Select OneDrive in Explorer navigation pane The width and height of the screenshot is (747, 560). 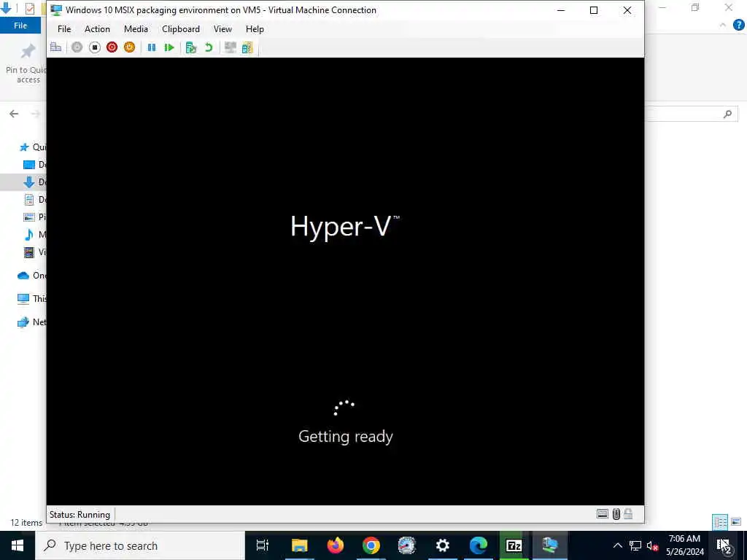(x=31, y=275)
